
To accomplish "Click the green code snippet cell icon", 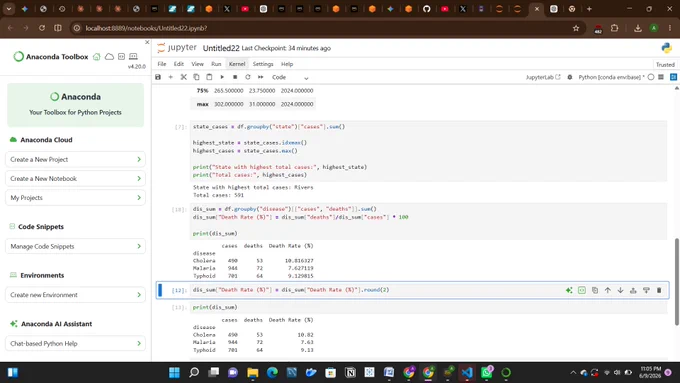I will pyautogui.click(x=582, y=290).
